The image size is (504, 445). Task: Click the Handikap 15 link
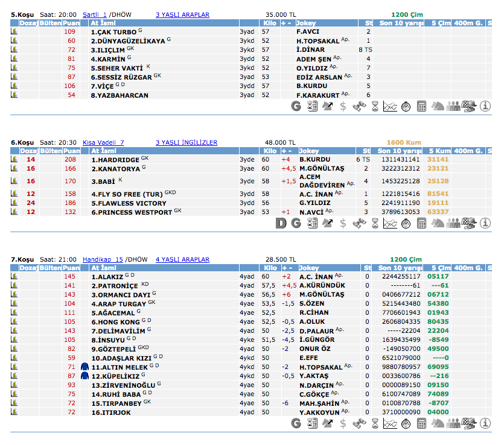click(x=103, y=259)
